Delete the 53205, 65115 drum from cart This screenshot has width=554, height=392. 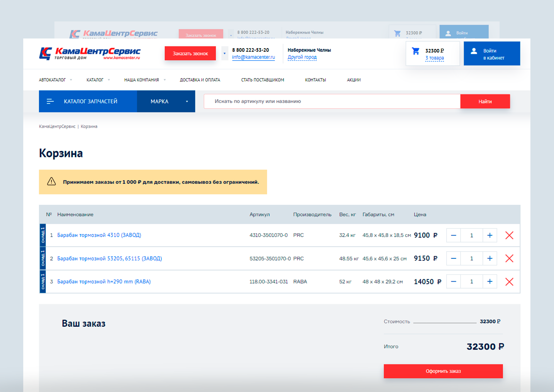(509, 258)
